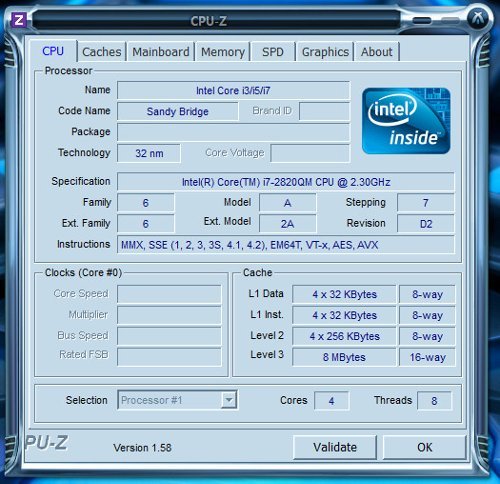
Task: Select the Sandy Bridge code name field
Action: click(178, 111)
